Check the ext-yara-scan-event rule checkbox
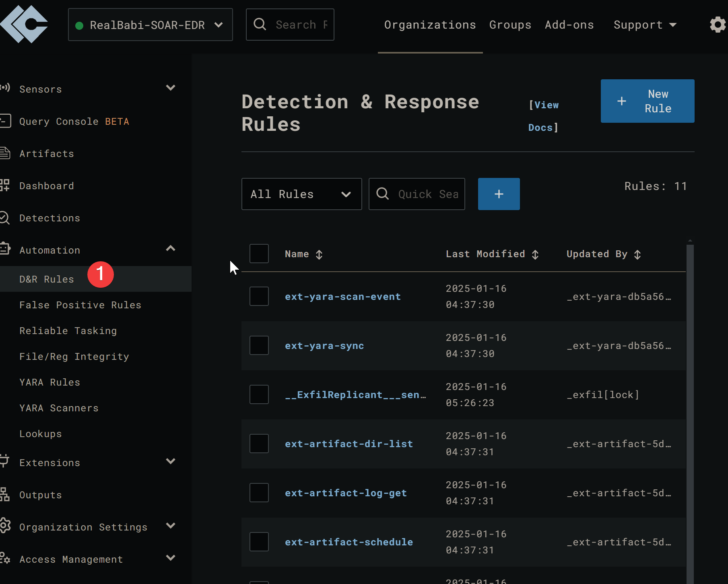This screenshot has width=728, height=584. point(259,296)
